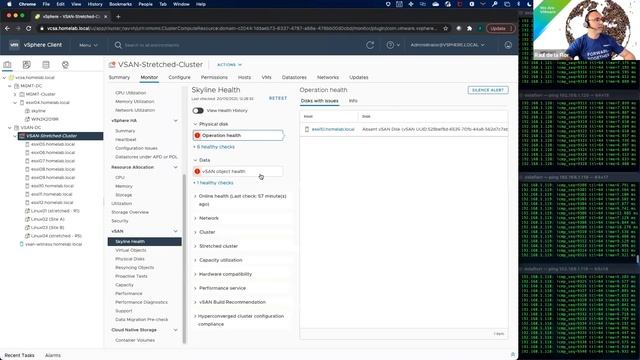
Task: Open Chrome Bookmarks menu
Action: 120,4
